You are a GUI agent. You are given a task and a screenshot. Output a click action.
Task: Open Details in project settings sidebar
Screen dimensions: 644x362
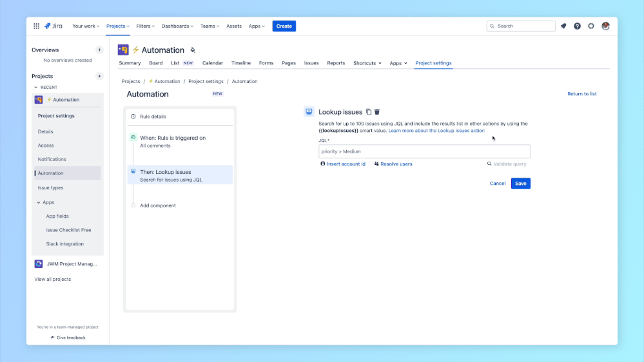(46, 132)
